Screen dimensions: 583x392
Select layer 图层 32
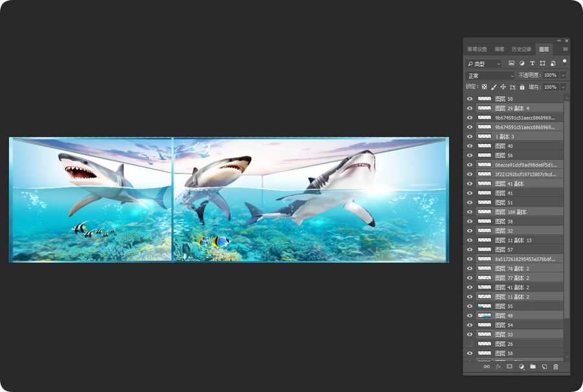520,231
